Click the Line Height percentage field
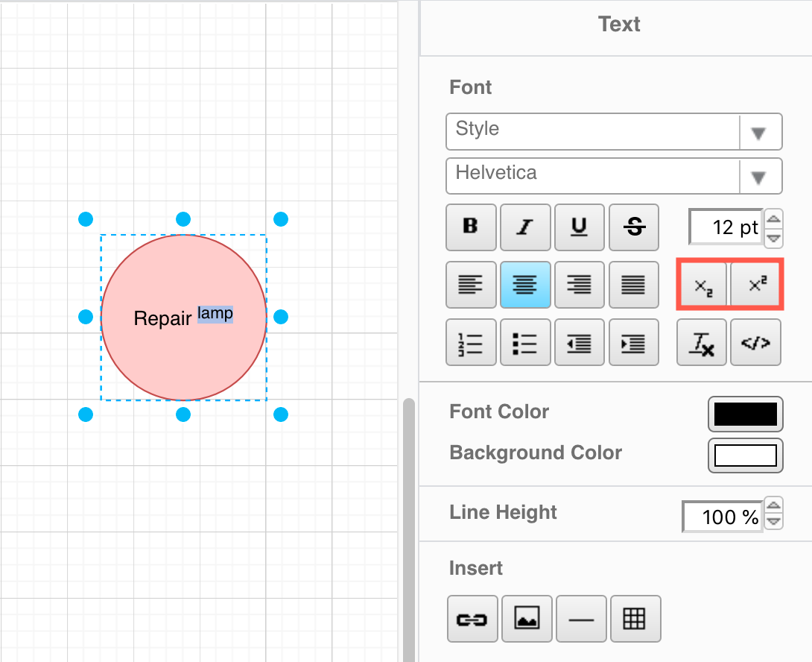 point(723,517)
